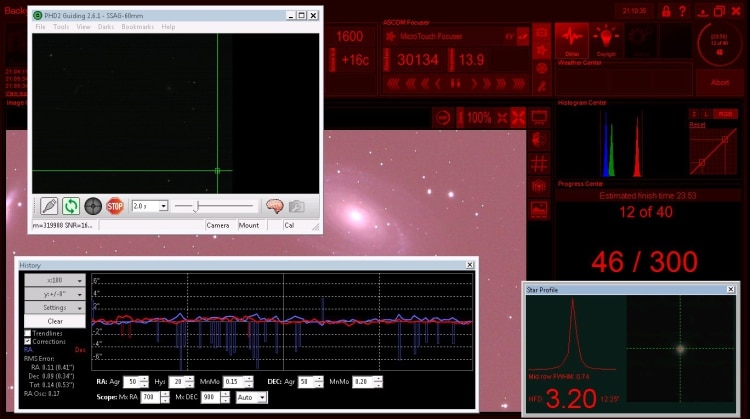Adjust the PHD2 gamma slider handle

[196, 206]
